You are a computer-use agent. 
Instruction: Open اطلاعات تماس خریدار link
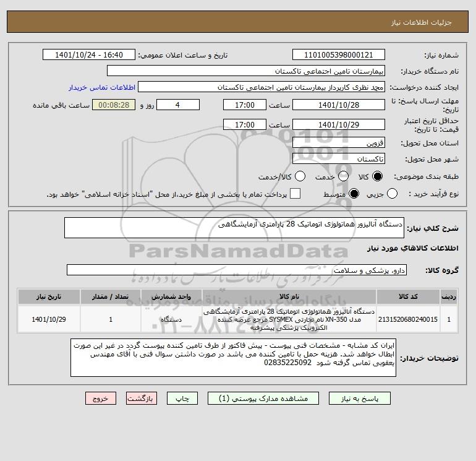tap(102, 87)
